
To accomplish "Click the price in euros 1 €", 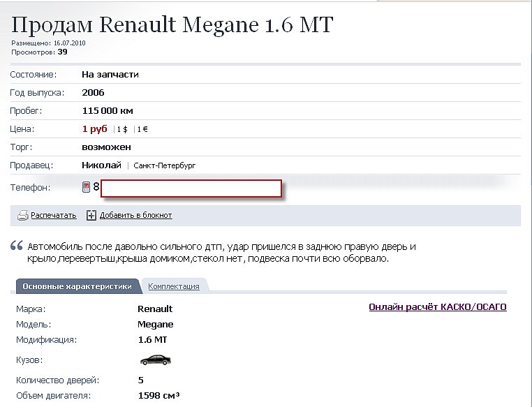I will 142,129.
